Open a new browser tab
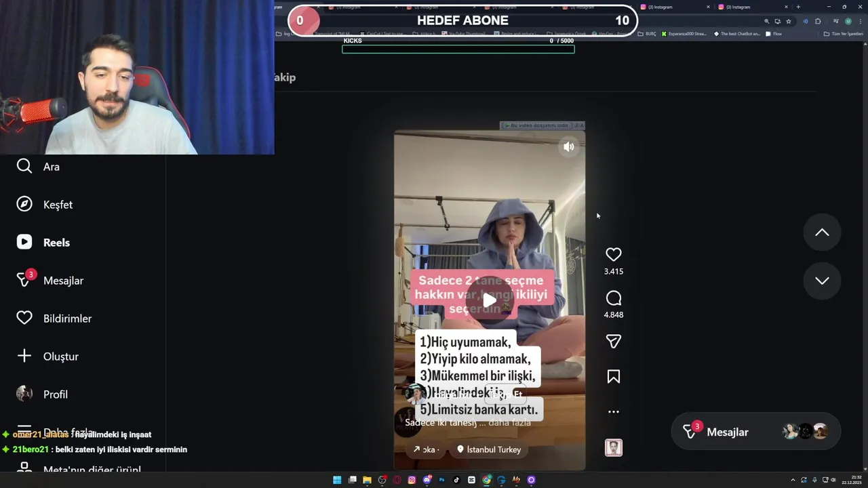This screenshot has height=488, width=868. pos(798,7)
